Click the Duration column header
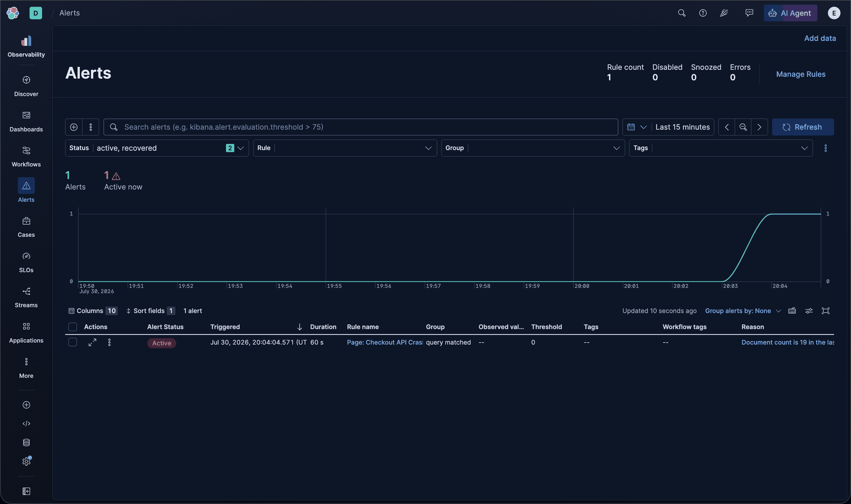 pyautogui.click(x=323, y=327)
